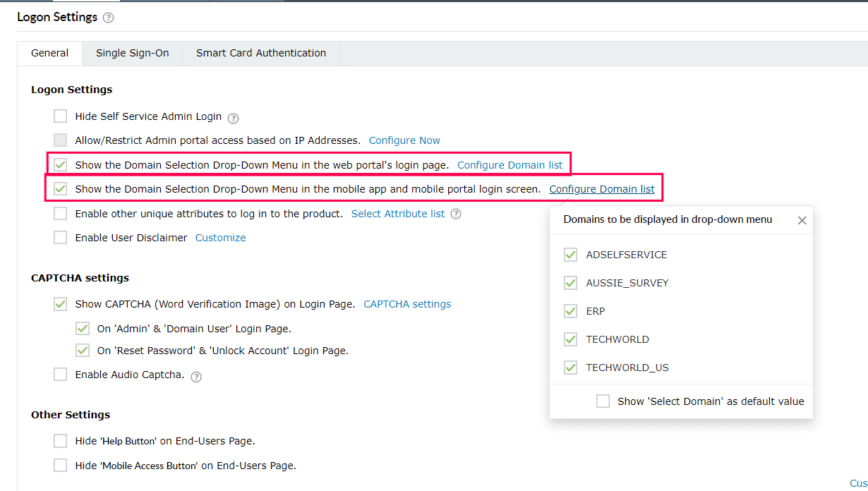
Task: Uncheck web portal Domain Selection Drop-Down checkbox
Action: [61, 165]
